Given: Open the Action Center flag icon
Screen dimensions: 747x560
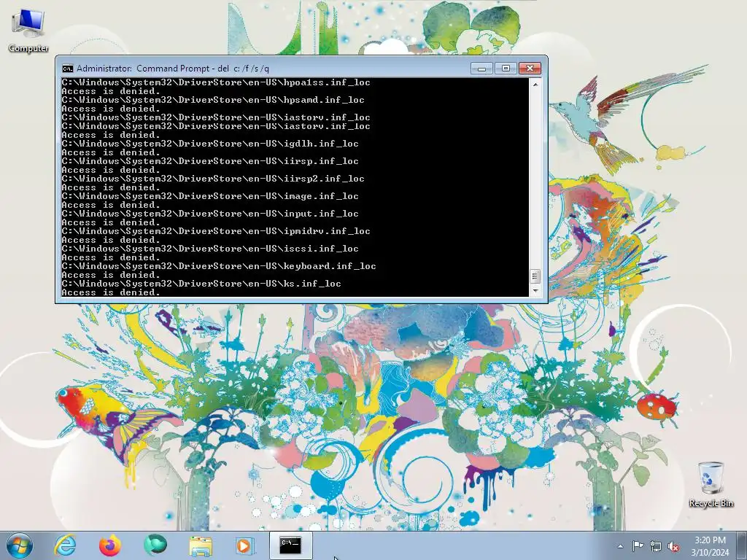Looking at the screenshot, I should coord(638,546).
